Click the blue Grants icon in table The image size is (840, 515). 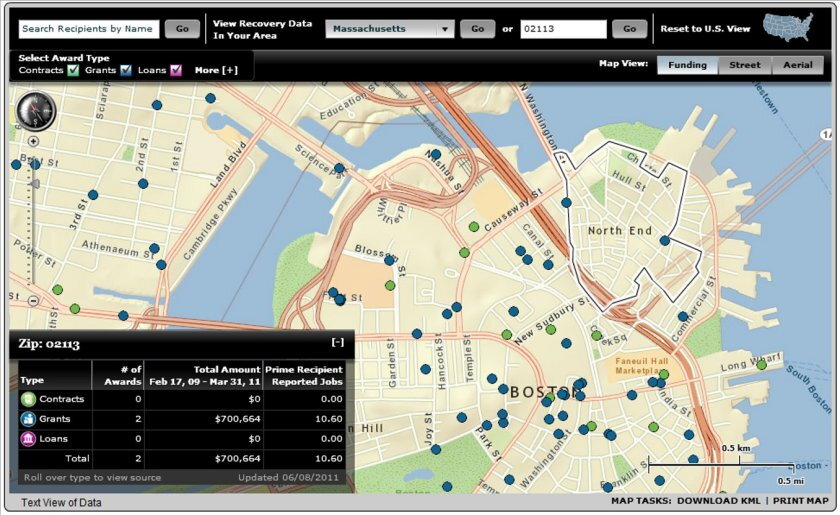(x=28, y=419)
